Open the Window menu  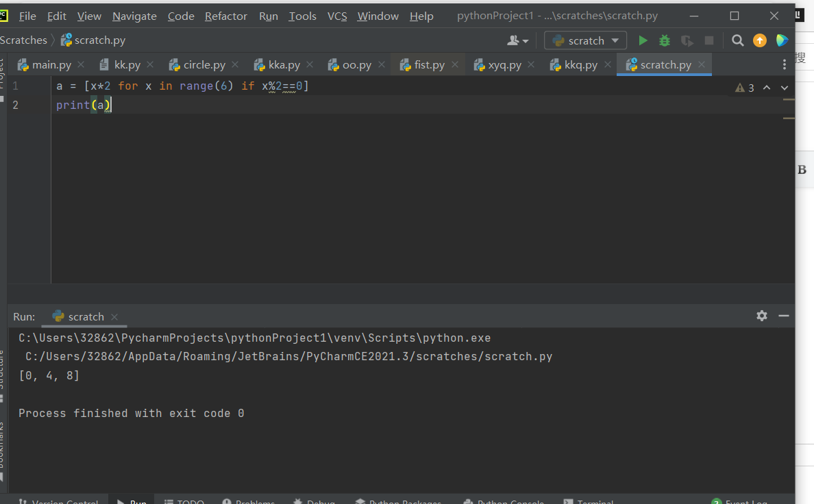click(x=378, y=16)
